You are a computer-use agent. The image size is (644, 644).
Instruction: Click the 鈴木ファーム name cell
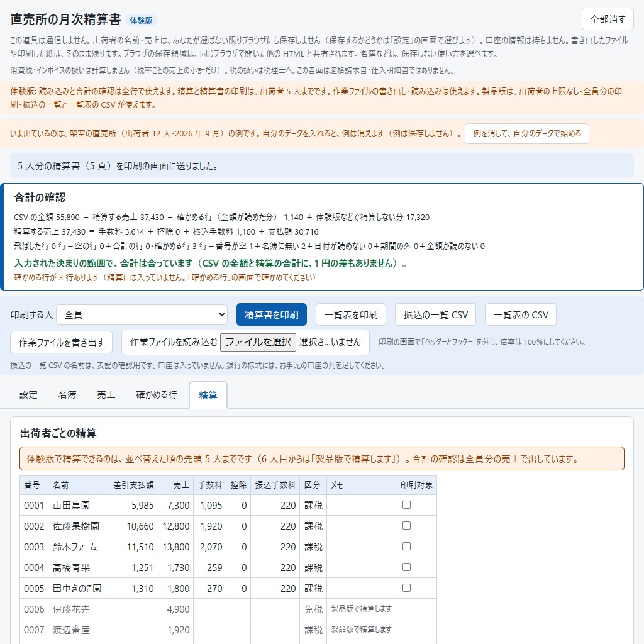[79, 547]
